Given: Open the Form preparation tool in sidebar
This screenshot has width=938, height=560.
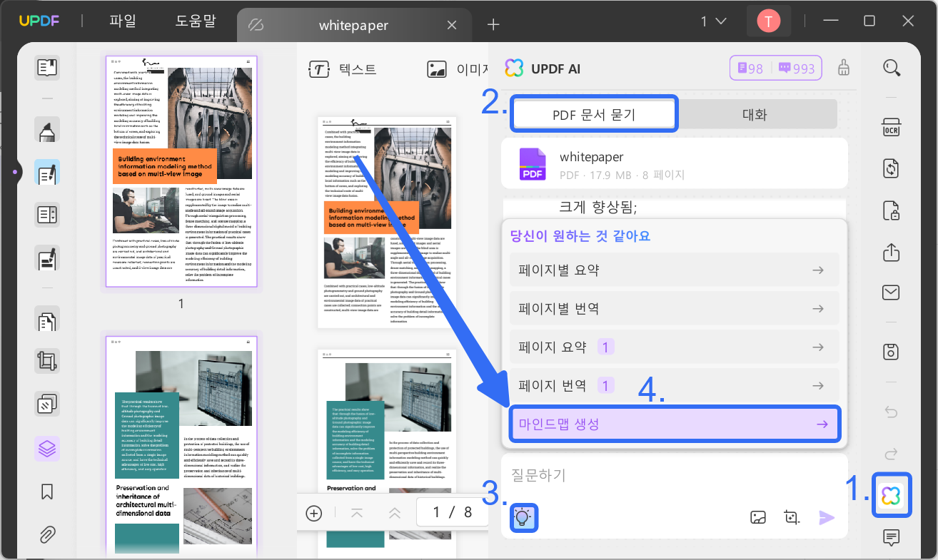Looking at the screenshot, I should tap(47, 215).
